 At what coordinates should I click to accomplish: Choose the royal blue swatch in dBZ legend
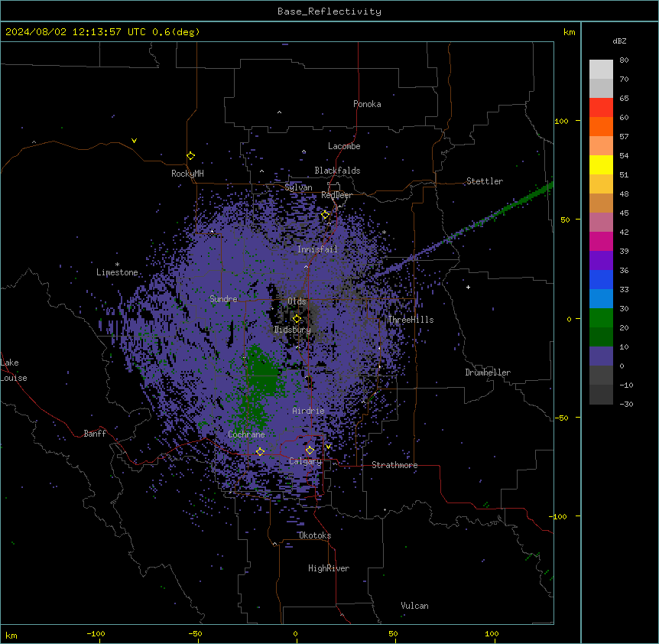(601, 279)
